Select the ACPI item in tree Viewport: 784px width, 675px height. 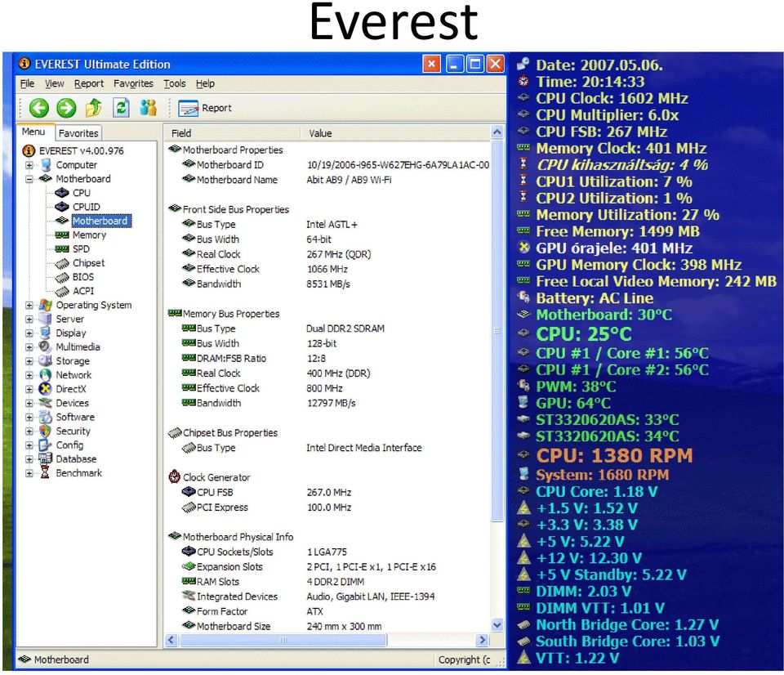coord(83,291)
